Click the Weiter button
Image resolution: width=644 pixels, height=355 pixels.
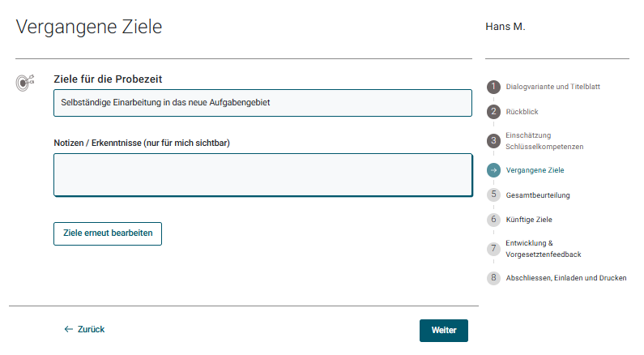click(443, 331)
